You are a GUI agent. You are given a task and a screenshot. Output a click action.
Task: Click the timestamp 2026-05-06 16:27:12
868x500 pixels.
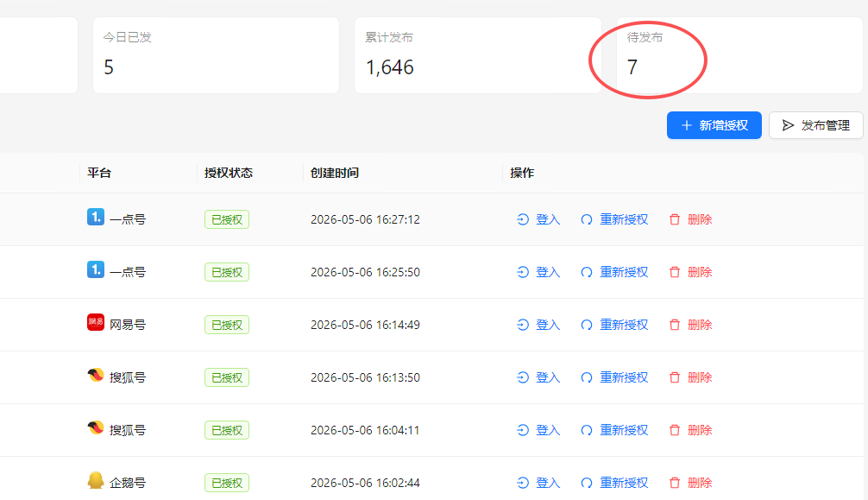pos(365,219)
